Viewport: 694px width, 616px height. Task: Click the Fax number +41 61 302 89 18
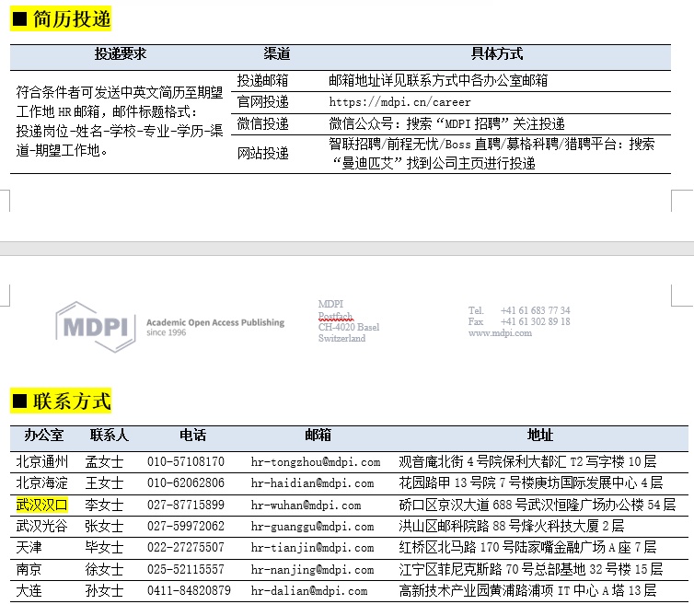coord(535,321)
